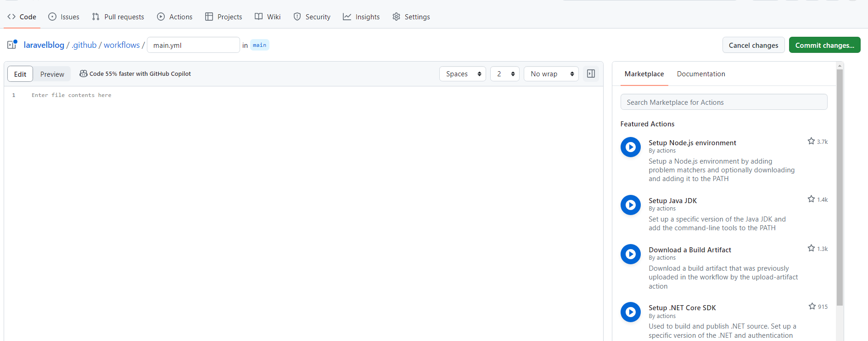Image resolution: width=868 pixels, height=341 pixels.
Task: Select the Edit mode tab
Action: point(20,74)
